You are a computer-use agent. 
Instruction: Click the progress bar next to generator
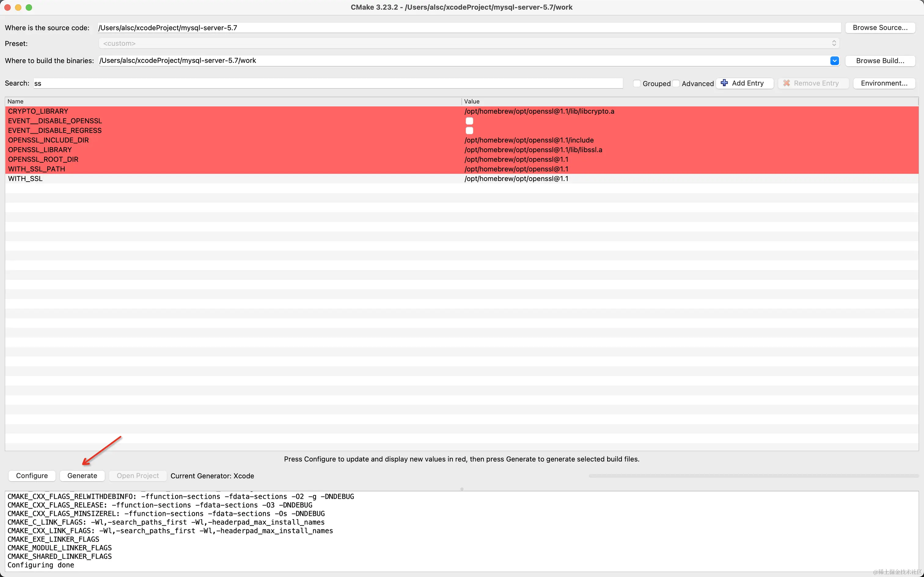click(x=753, y=476)
